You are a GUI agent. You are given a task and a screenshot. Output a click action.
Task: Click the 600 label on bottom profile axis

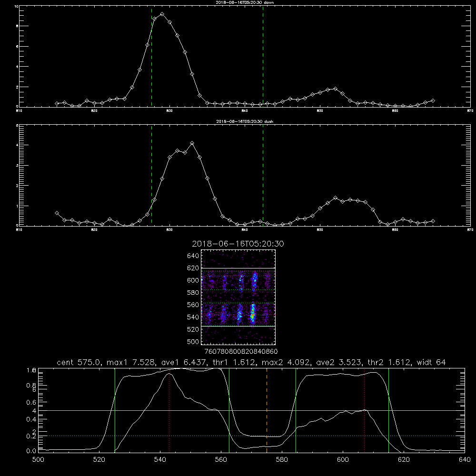point(343,460)
